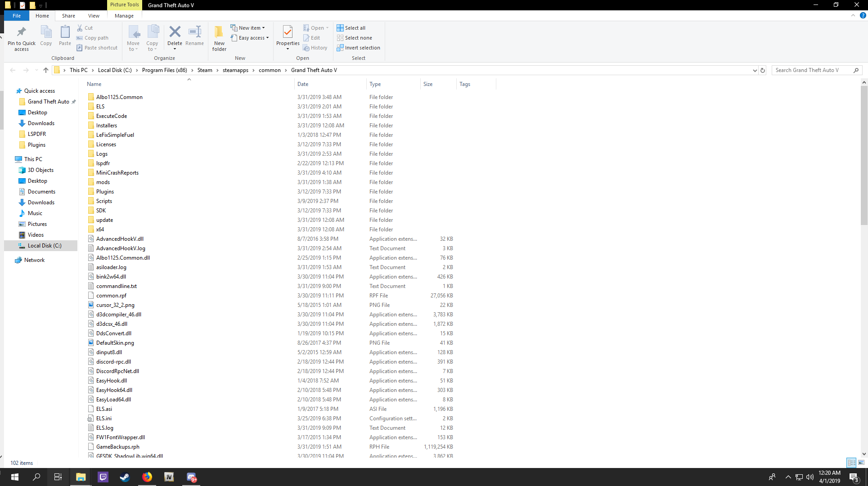Switch to the Share tab

point(68,16)
